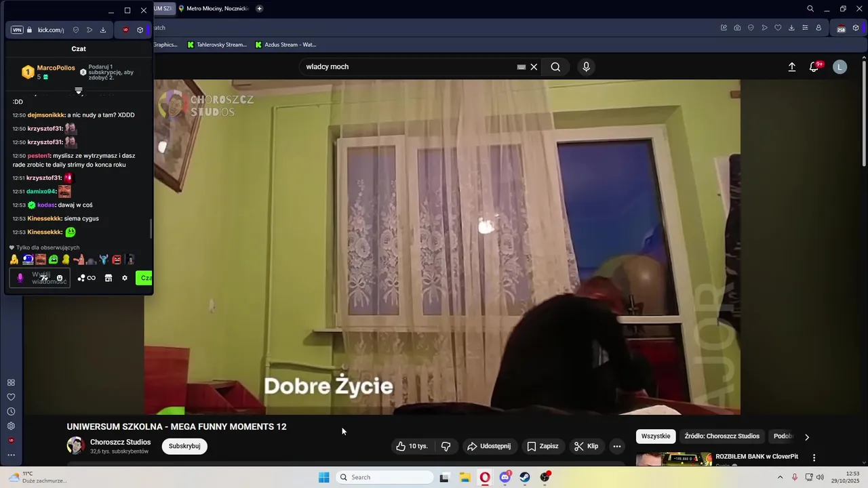
Task: Open the YouTube search magnifier button
Action: click(555, 66)
